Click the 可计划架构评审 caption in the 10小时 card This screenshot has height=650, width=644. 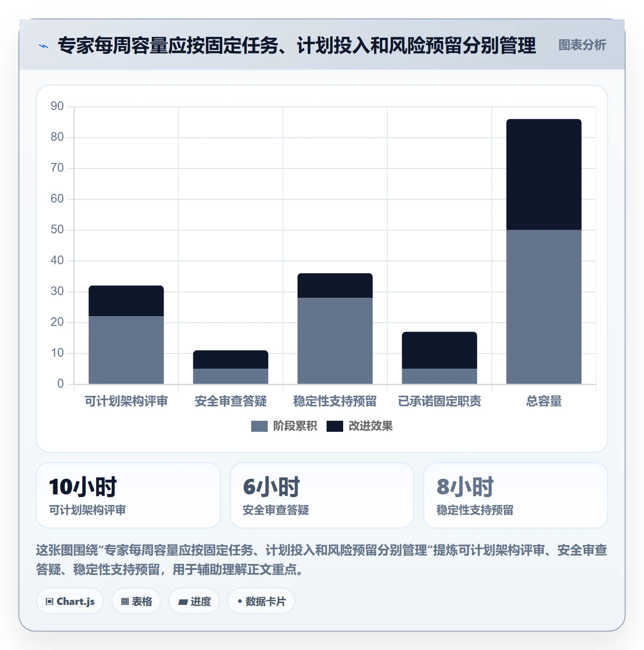87,510
